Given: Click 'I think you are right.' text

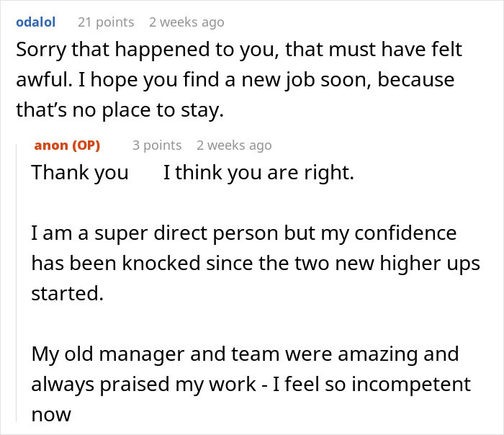Looking at the screenshot, I should tap(258, 174).
